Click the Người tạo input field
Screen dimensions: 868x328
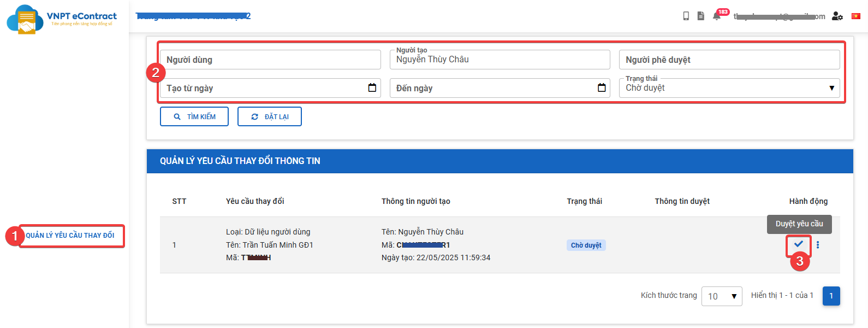click(x=500, y=60)
